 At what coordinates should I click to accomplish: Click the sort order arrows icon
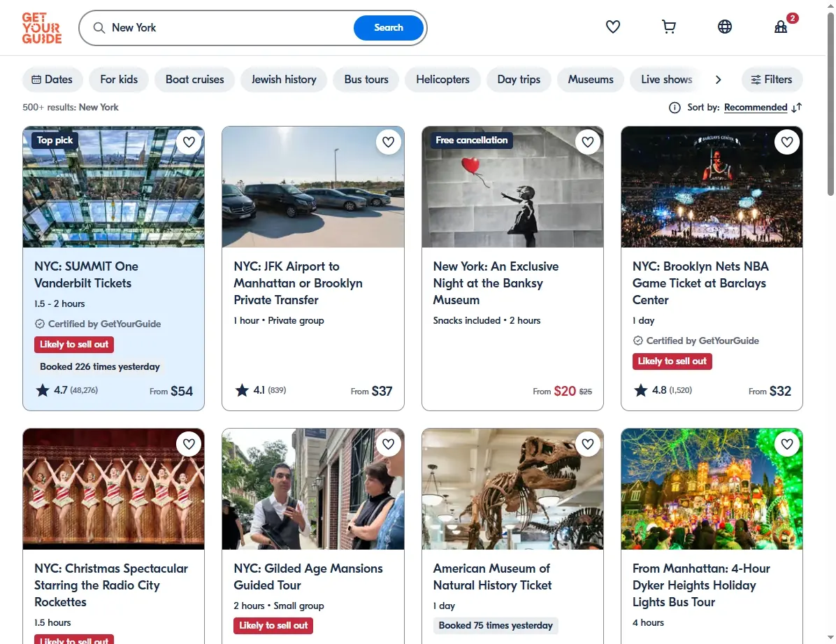(x=797, y=108)
